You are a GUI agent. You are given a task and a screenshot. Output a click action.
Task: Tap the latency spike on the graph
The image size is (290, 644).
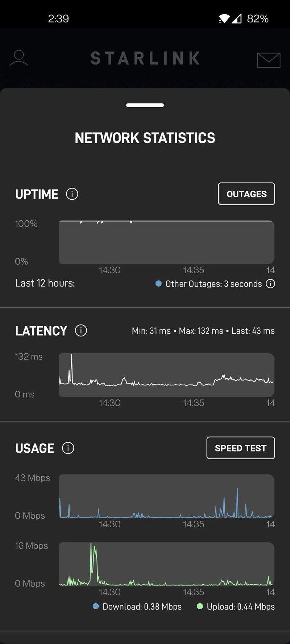click(71, 362)
